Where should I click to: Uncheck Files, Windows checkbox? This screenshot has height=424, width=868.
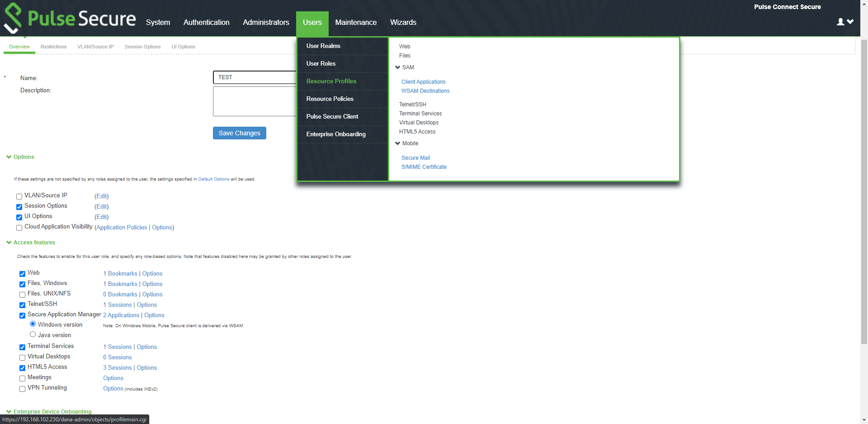pos(22,284)
